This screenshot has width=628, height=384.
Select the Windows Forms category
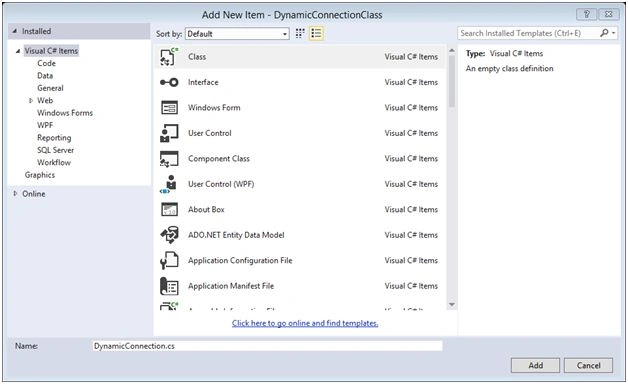[x=65, y=113]
